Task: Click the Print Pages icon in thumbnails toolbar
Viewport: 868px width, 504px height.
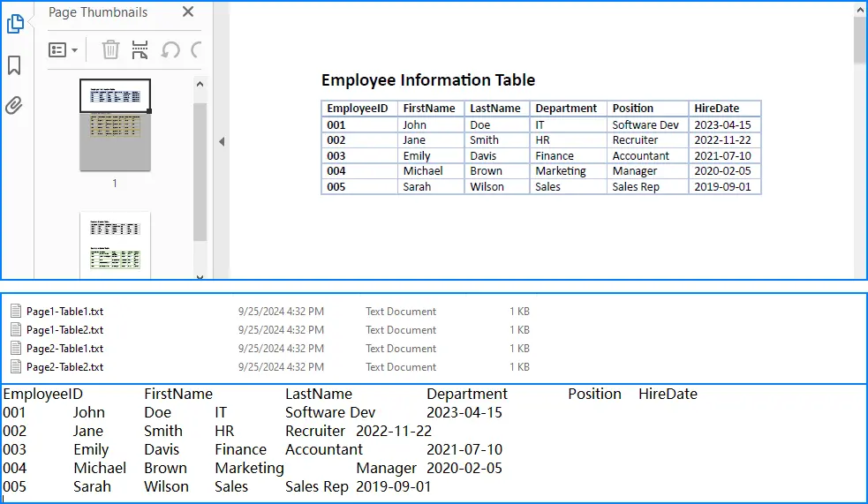Action: pos(140,49)
